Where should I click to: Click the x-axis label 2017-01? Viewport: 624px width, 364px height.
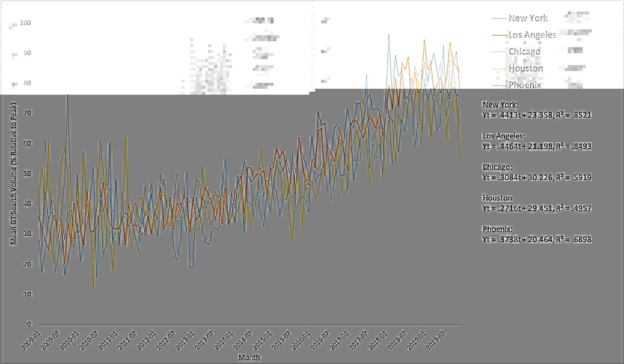(x=339, y=340)
